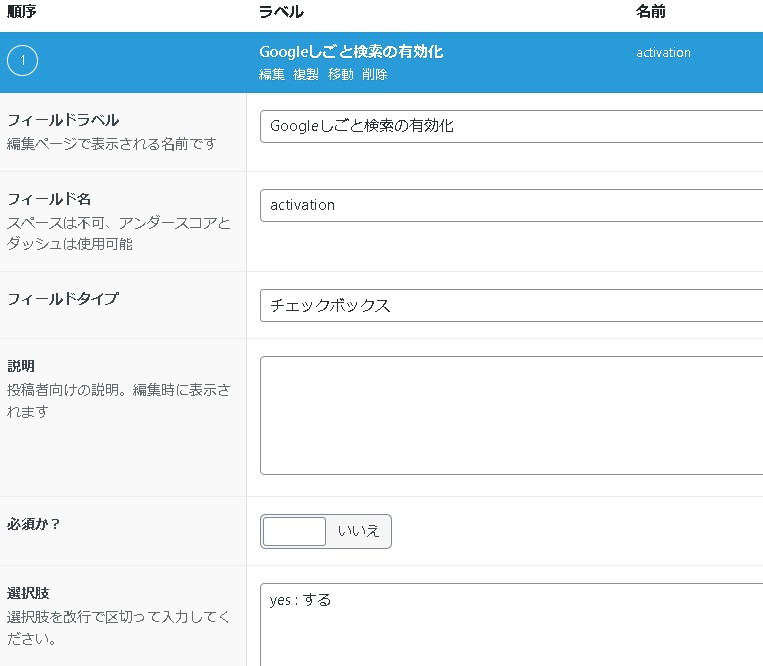The width and height of the screenshot is (763, 666).
Task: Click inside the 説明 textarea
Action: click(510, 415)
